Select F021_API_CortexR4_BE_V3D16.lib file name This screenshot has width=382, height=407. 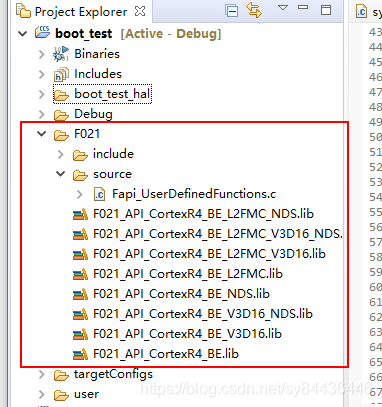click(187, 334)
